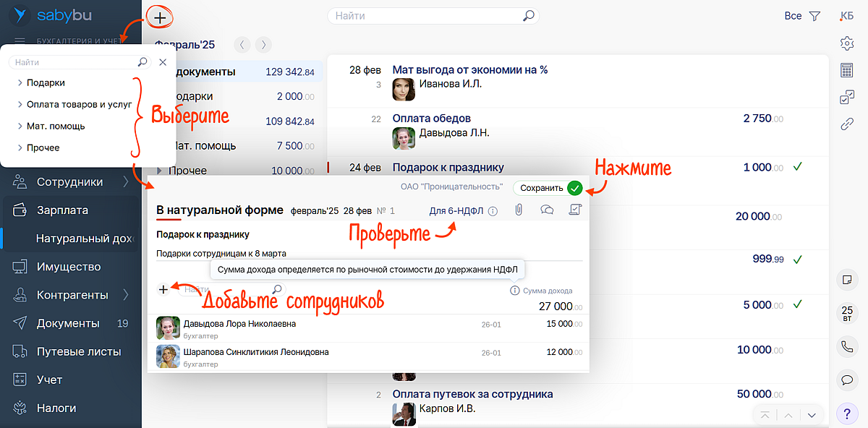Go to next month using right arrow
The image size is (868, 428).
pos(263,45)
